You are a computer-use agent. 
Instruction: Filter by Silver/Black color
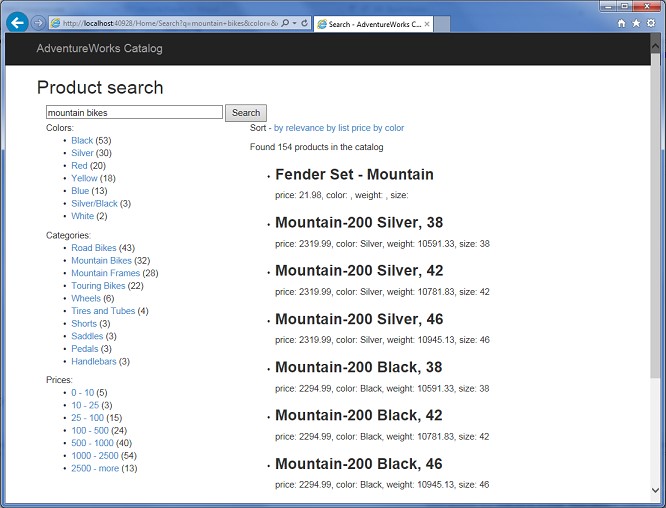point(94,203)
